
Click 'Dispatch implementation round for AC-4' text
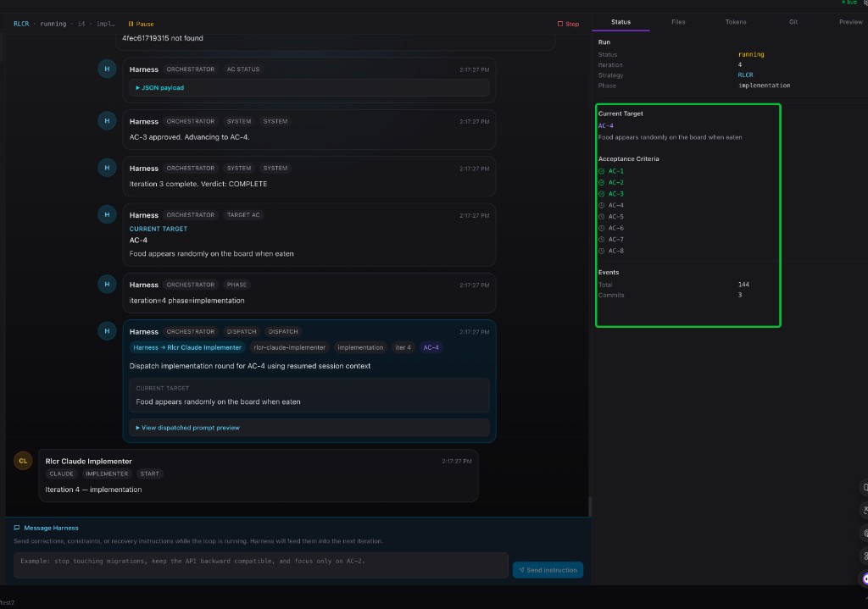pyautogui.click(x=250, y=366)
